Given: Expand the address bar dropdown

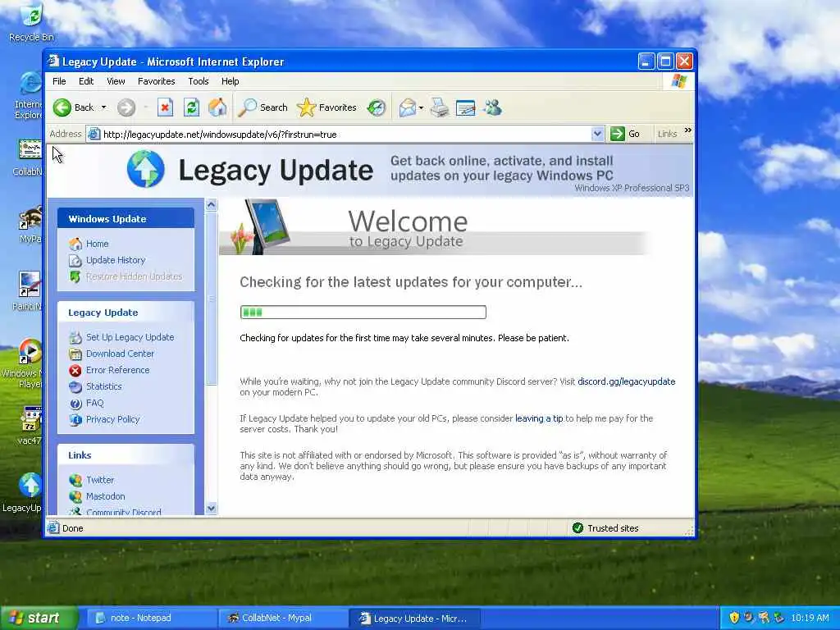Looking at the screenshot, I should click(597, 134).
